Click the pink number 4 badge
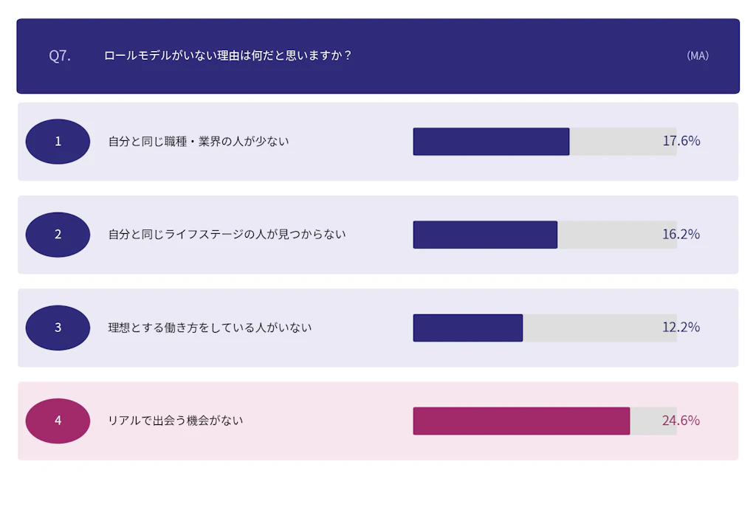Viewport: 756px width, 532px height. [x=58, y=421]
